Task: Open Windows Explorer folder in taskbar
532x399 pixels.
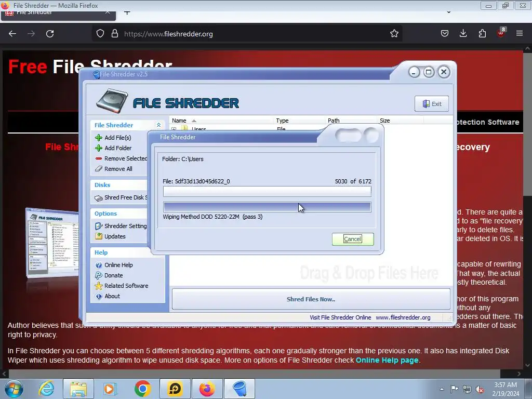Action: coord(78,389)
